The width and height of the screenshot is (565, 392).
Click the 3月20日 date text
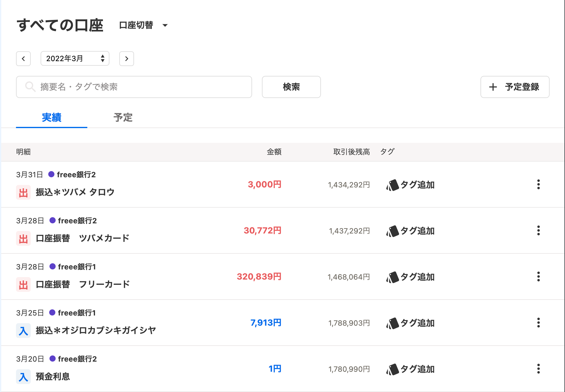pyautogui.click(x=30, y=359)
